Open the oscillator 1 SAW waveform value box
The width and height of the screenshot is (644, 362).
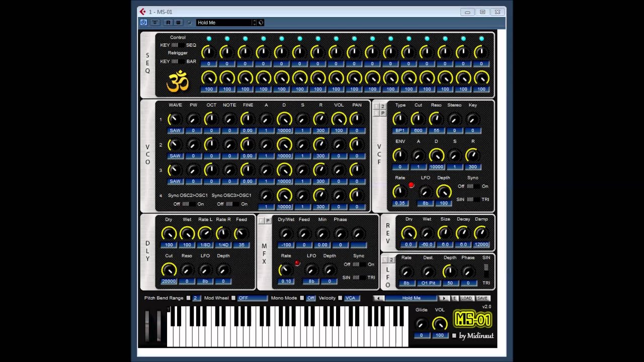pyautogui.click(x=175, y=131)
